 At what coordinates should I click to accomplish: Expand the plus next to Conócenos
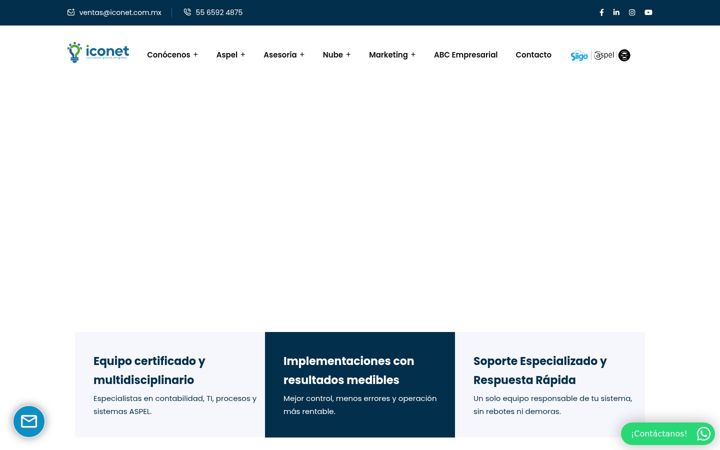pos(196,55)
